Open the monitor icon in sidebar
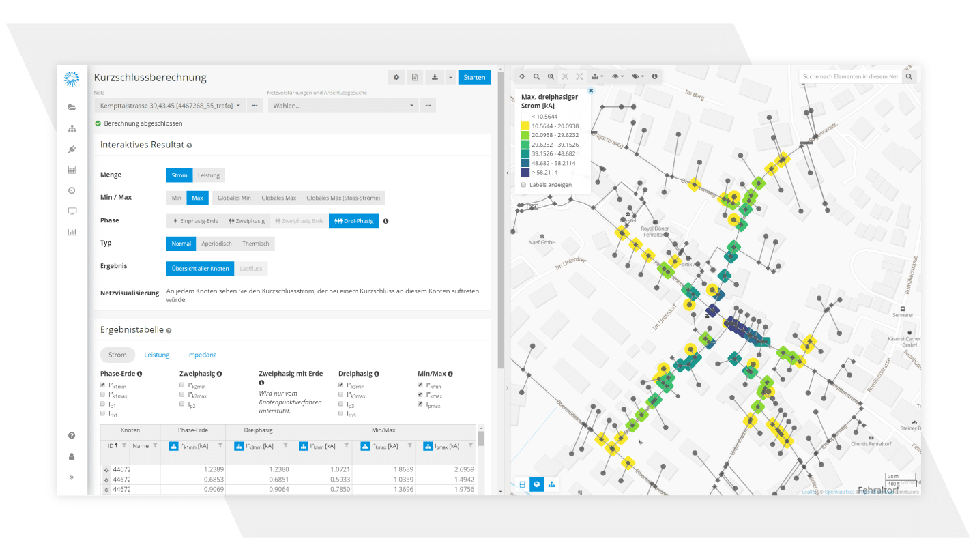 click(72, 211)
